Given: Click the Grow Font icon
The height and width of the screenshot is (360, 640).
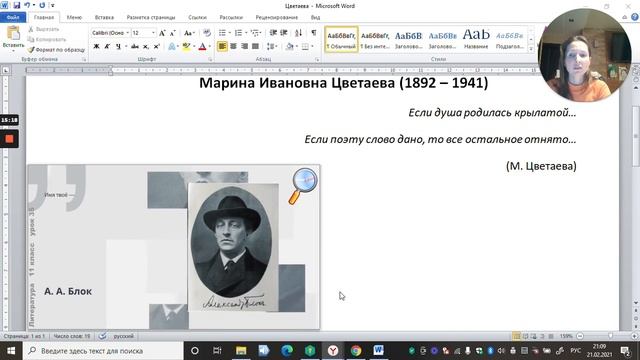Looking at the screenshot, I should click(x=162, y=33).
